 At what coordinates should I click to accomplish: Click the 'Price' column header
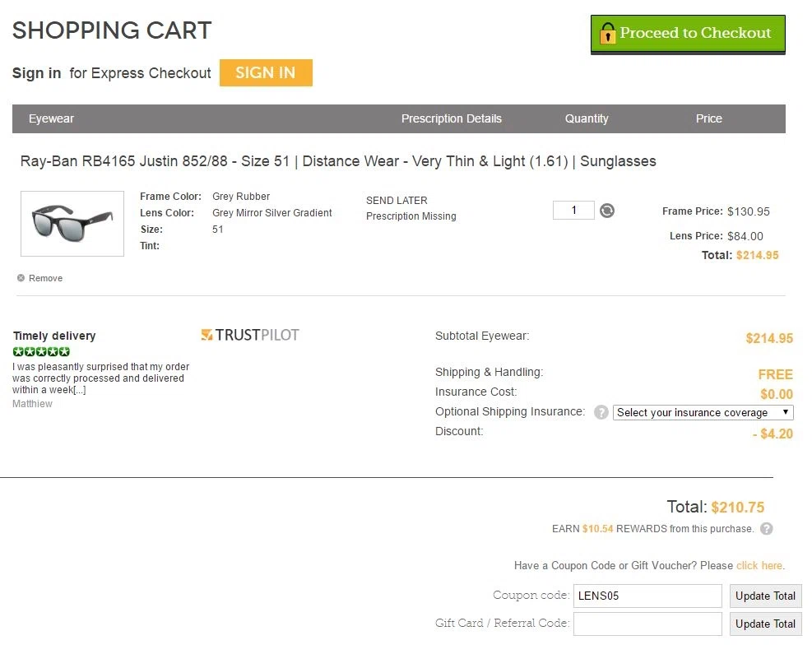point(709,118)
